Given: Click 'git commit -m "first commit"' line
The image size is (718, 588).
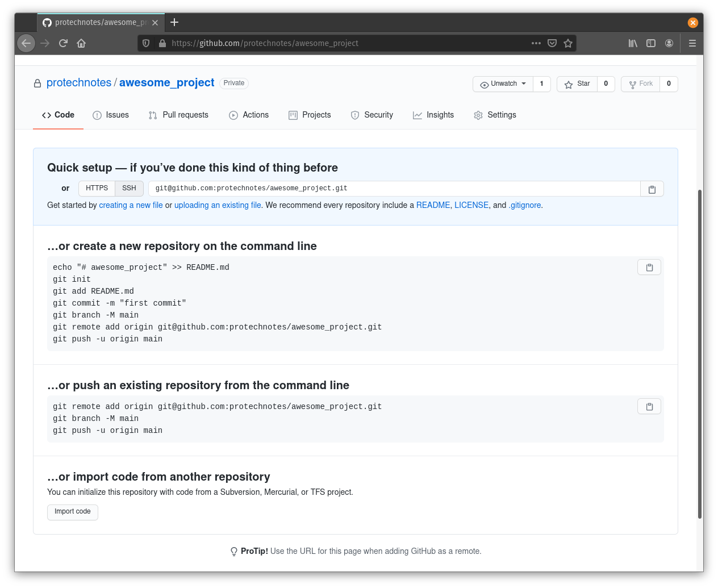Looking at the screenshot, I should (119, 303).
